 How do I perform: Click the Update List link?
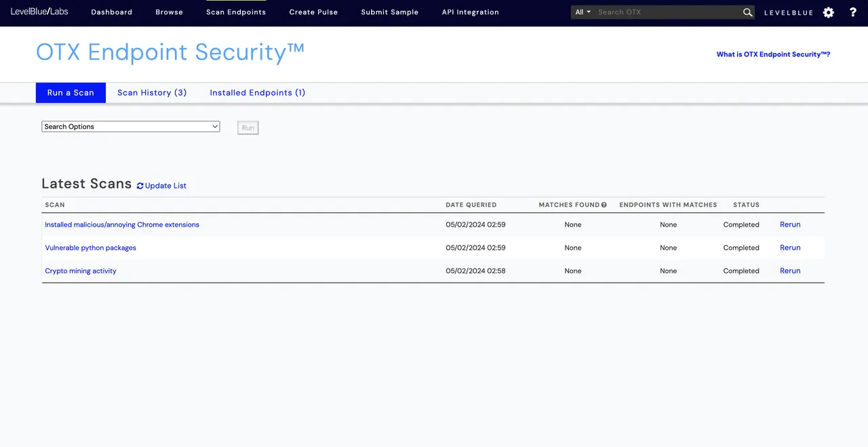[165, 186]
